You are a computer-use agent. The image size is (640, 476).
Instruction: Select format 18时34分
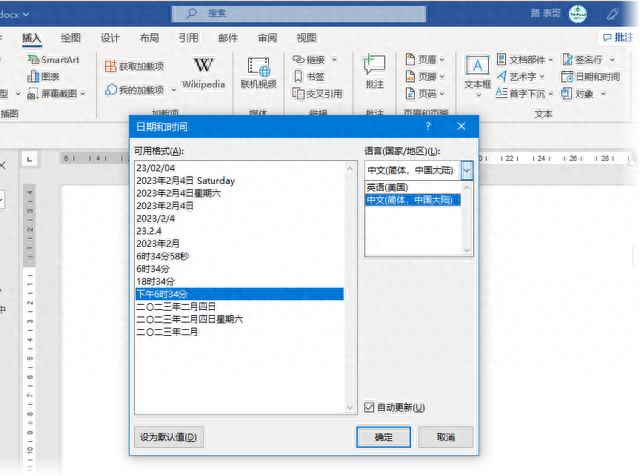[240, 281]
